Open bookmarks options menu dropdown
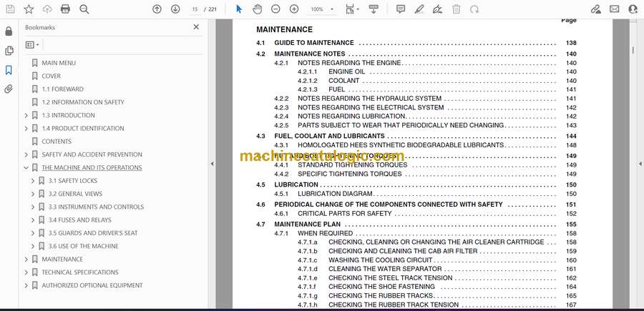This screenshot has height=311, width=644. [32, 45]
